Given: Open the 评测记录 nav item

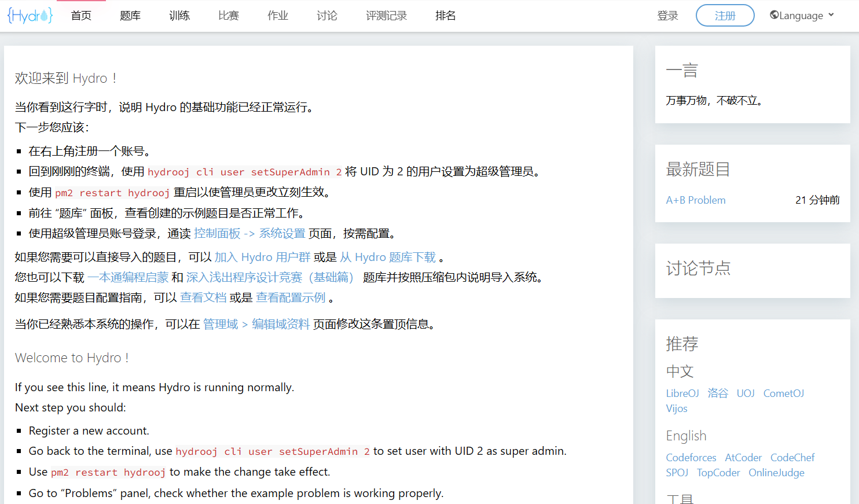Looking at the screenshot, I should [387, 16].
